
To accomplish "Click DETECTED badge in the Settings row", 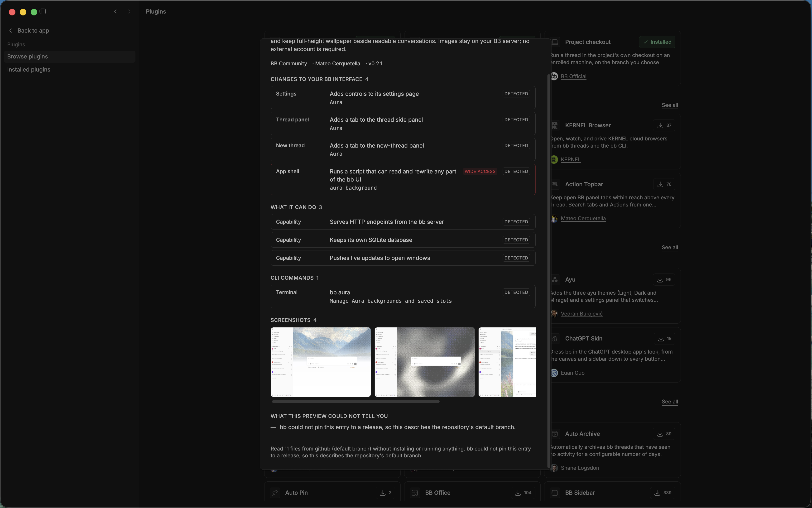I will 516,94.
